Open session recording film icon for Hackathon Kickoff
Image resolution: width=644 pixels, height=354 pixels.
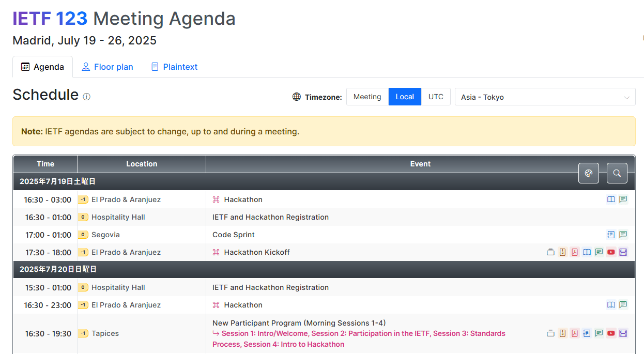(x=623, y=252)
